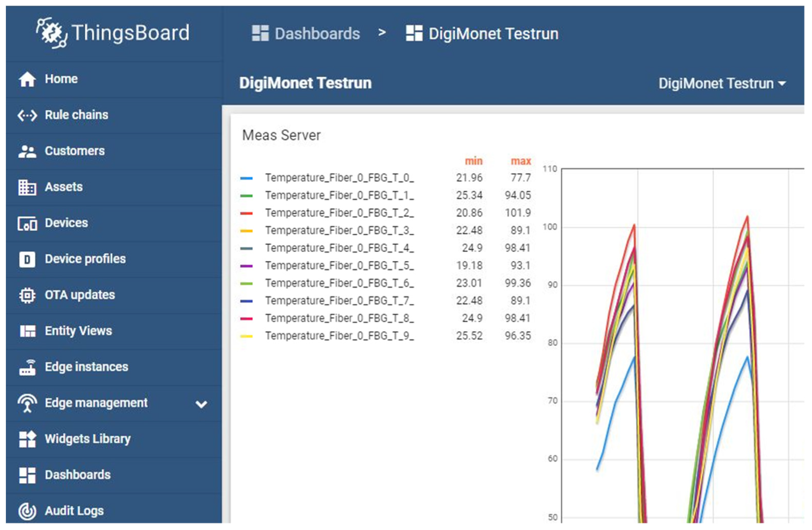The height and width of the screenshot is (530, 812).
Task: Expand Edge management menu item
Action: point(96,403)
